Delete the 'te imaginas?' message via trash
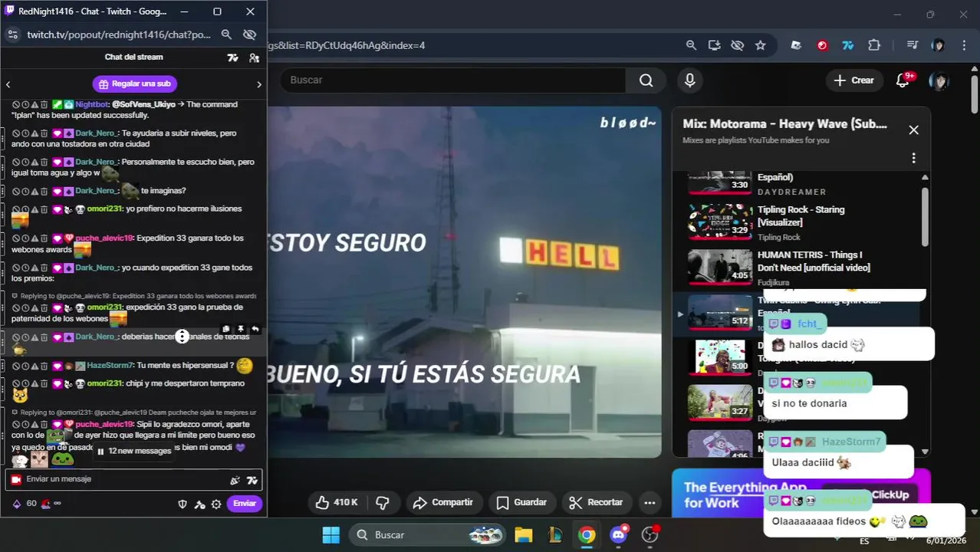 44,191
